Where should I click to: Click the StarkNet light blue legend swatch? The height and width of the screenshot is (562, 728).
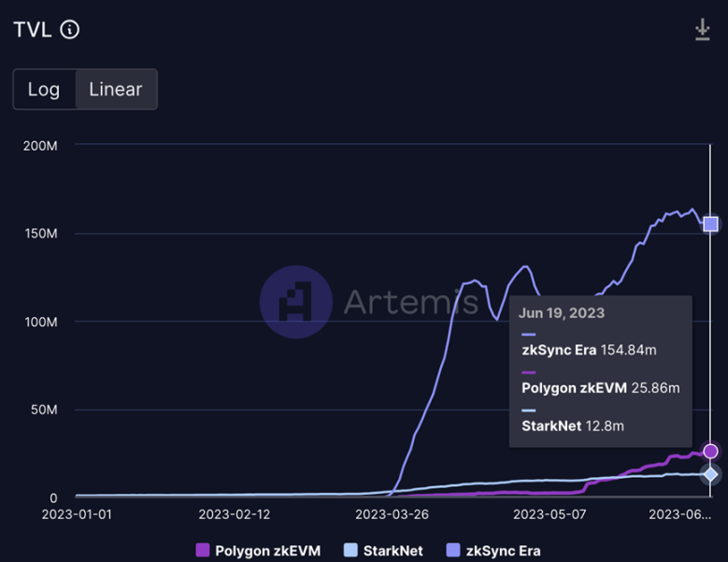tap(350, 551)
